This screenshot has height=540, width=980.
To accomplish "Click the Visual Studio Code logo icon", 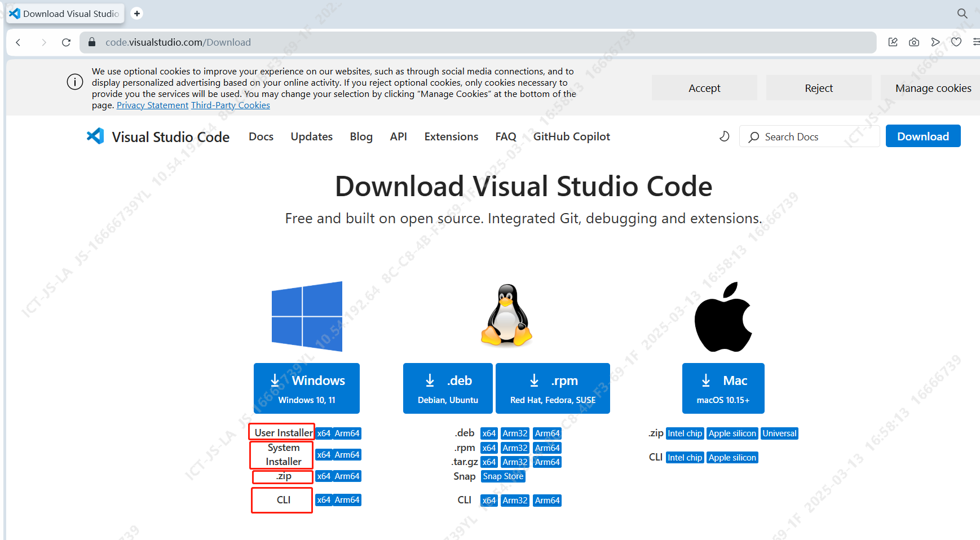I will point(95,136).
